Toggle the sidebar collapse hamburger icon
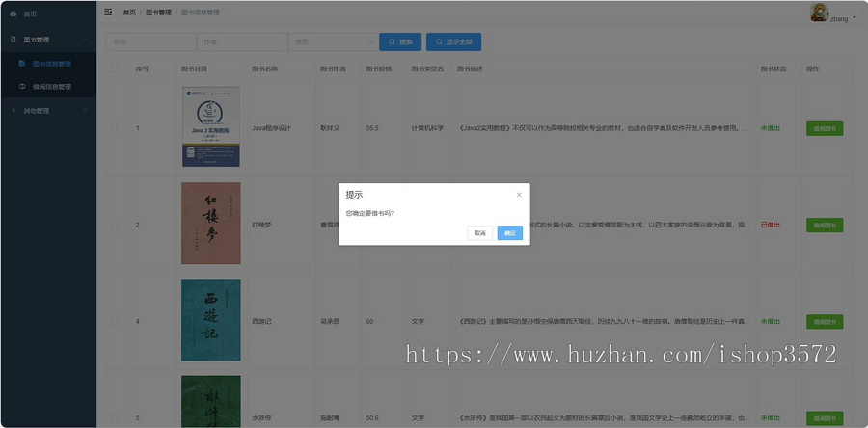 108,13
